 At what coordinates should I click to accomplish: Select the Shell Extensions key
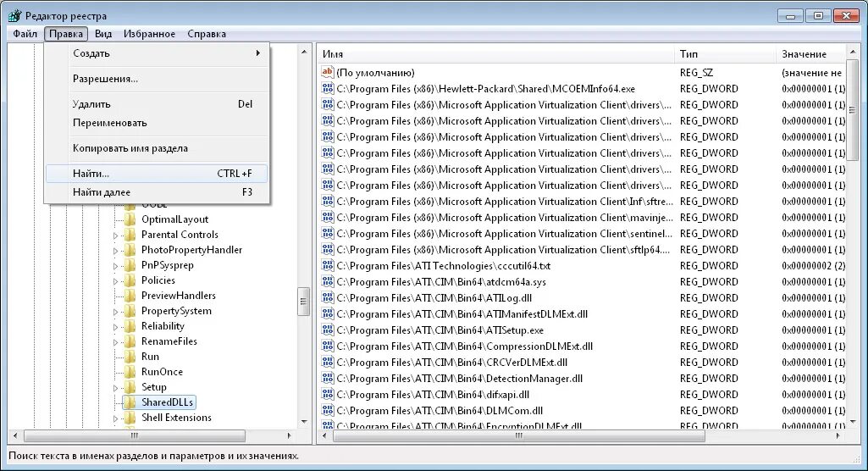pyautogui.click(x=176, y=418)
